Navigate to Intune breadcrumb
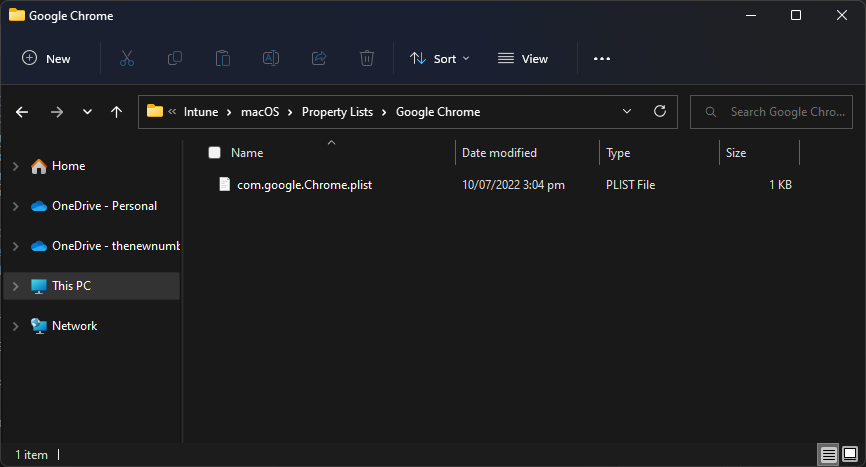This screenshot has height=467, width=866. (x=201, y=112)
